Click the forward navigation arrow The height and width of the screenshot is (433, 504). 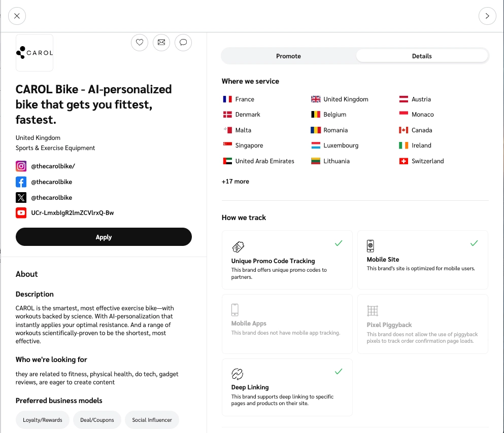tap(487, 16)
